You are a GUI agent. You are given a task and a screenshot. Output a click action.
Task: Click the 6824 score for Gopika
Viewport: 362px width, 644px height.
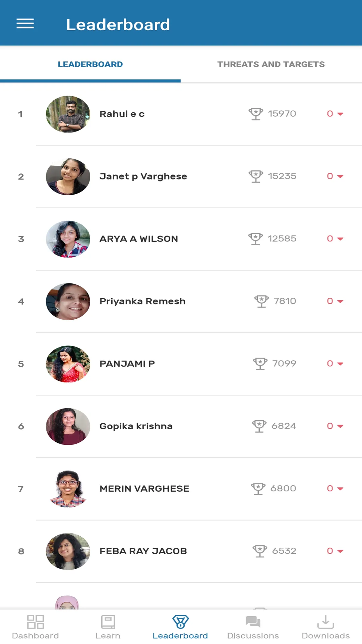pyautogui.click(x=284, y=426)
